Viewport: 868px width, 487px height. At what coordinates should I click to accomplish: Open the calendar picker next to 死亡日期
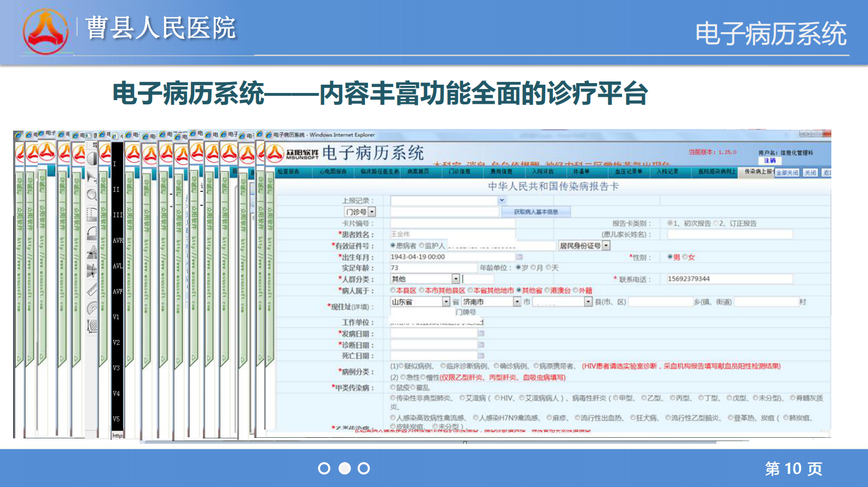(481, 356)
